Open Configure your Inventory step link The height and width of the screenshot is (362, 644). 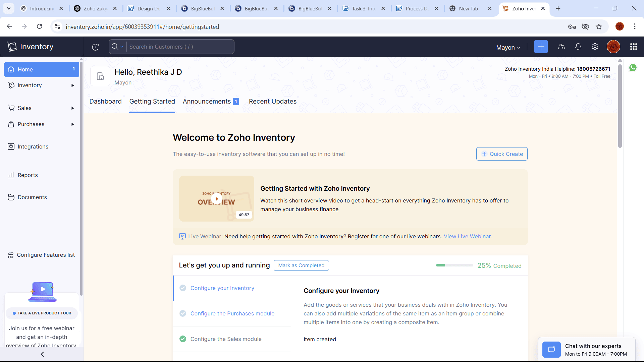[222, 288]
